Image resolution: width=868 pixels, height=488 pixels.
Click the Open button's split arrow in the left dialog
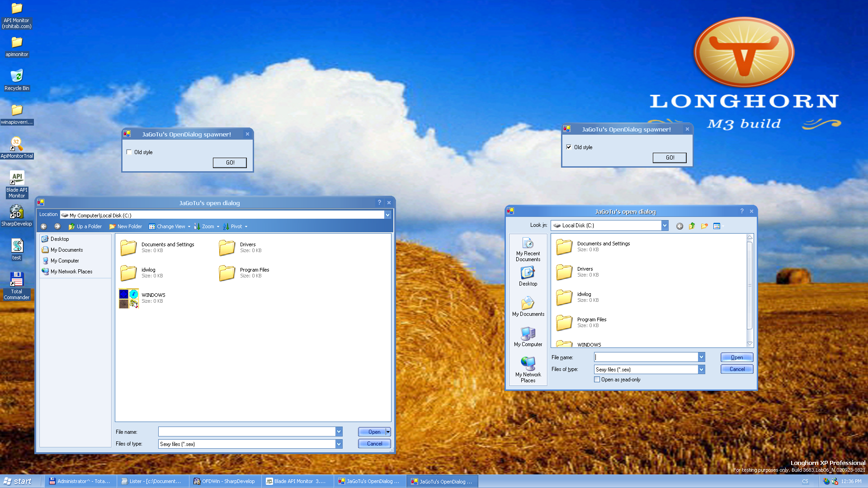tap(388, 432)
